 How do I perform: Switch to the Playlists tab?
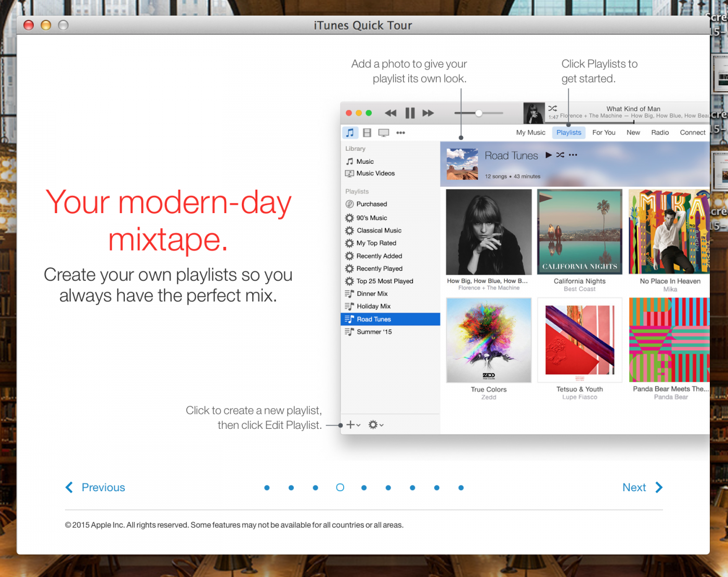pos(568,133)
